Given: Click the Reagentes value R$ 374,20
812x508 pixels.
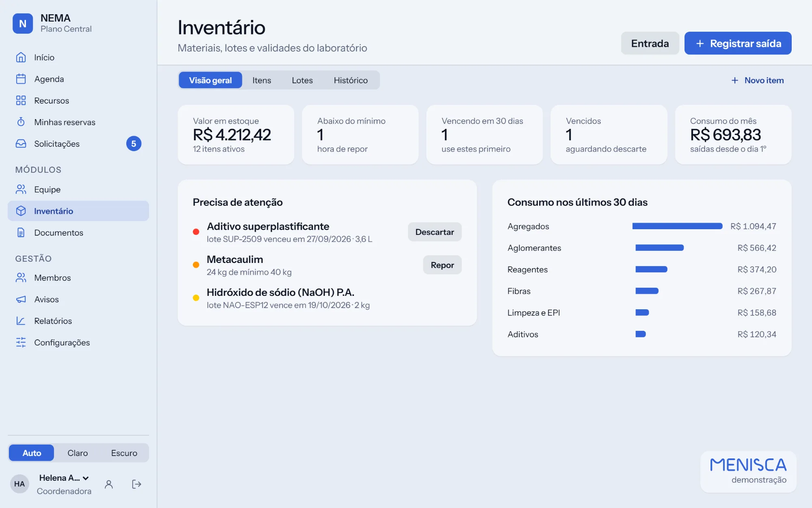Looking at the screenshot, I should coord(757,269).
